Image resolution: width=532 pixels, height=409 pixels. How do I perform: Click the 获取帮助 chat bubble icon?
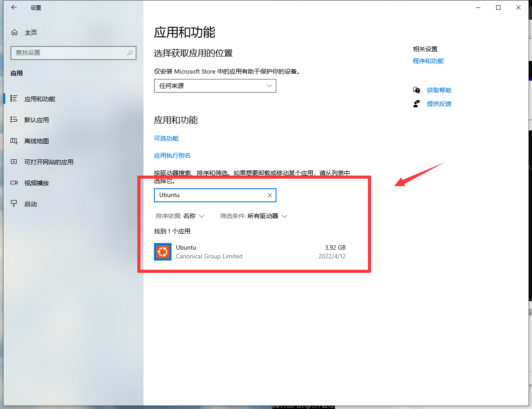[x=416, y=90]
